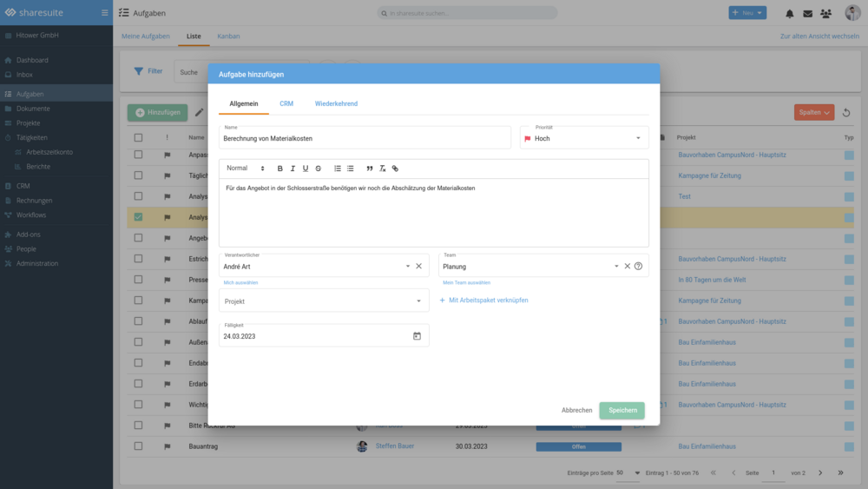Open the Normal text style dropdown
The image size is (868, 489).
[x=246, y=169]
